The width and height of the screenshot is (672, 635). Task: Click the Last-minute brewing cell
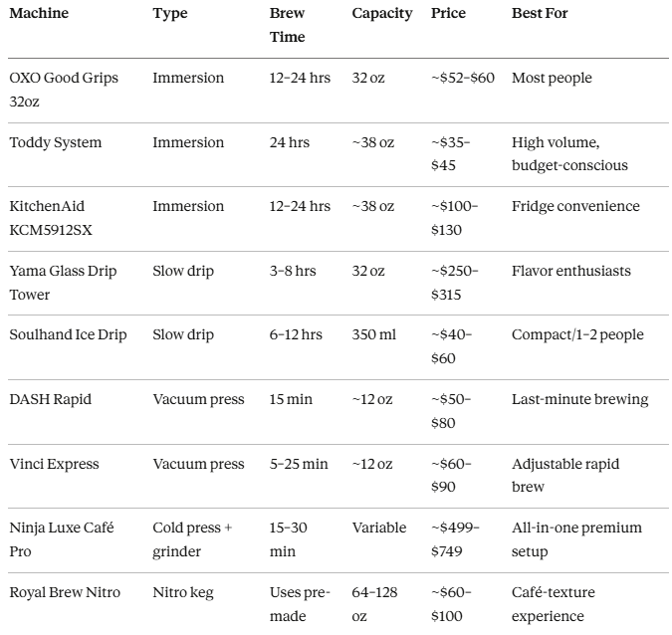point(579,399)
